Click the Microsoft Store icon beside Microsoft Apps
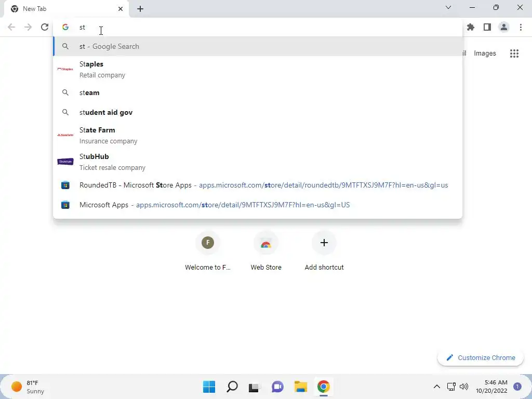The height and width of the screenshot is (399, 532). click(65, 205)
